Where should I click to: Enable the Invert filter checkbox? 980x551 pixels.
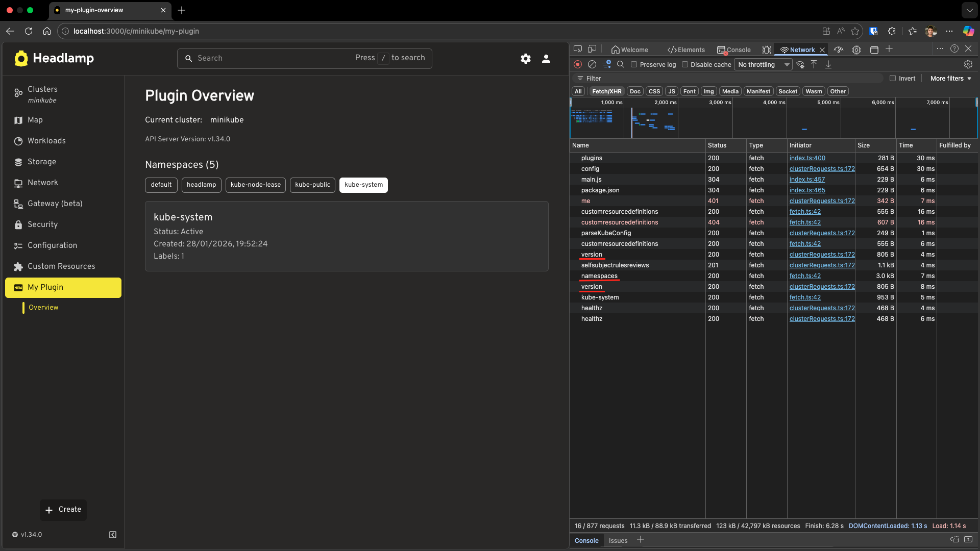point(892,78)
